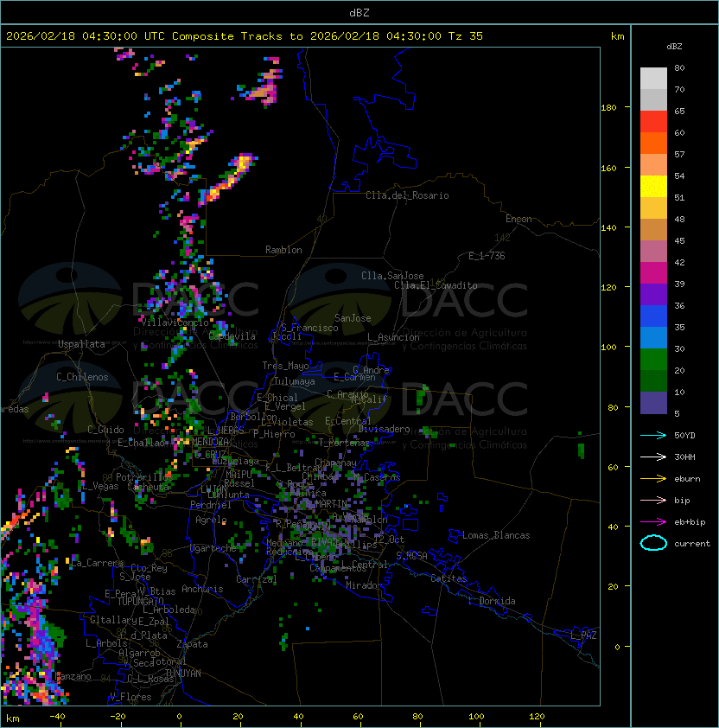Screen dimensions: 719x728
Task: Click the 'Ugarteche' place label
Action: (213, 548)
